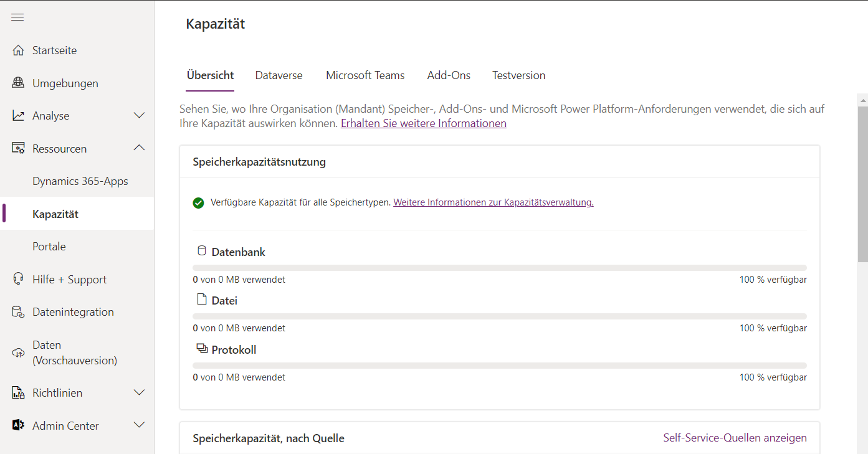Click the Datenbank capacity progress bar
This screenshot has width=868, height=454.
[498, 266]
